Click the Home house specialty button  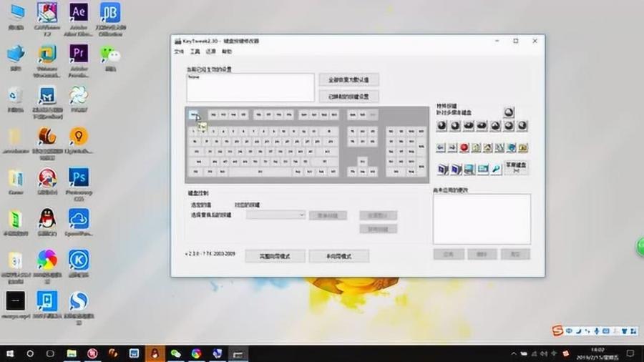[x=487, y=148]
